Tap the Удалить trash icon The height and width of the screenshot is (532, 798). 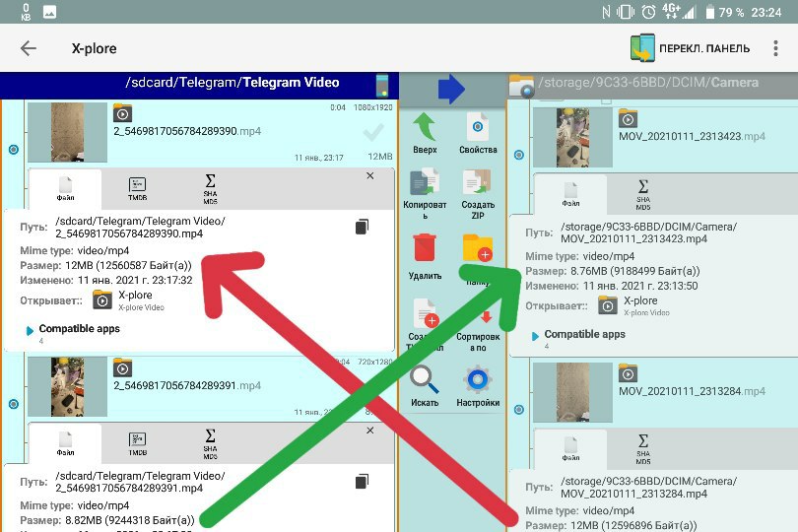coord(425,247)
